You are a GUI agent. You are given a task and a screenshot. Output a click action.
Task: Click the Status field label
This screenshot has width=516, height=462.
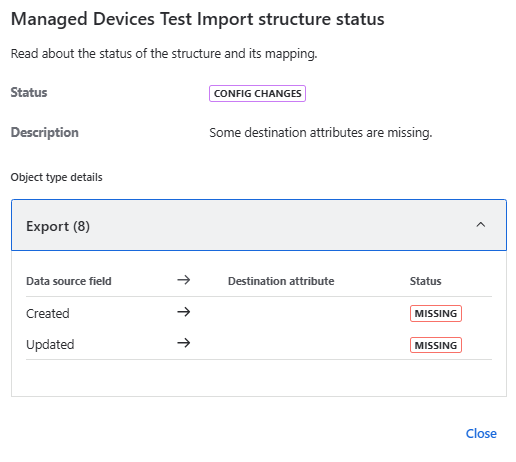[29, 92]
